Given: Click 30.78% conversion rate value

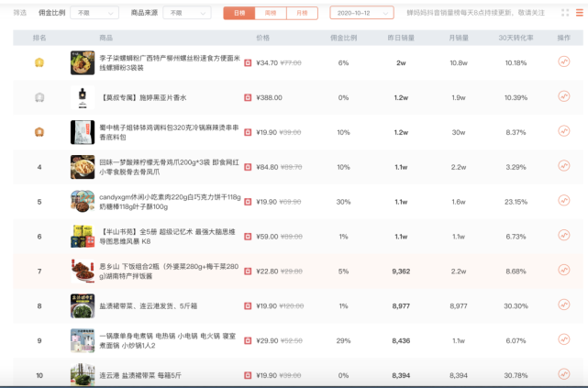Looking at the screenshot, I should click(516, 375).
